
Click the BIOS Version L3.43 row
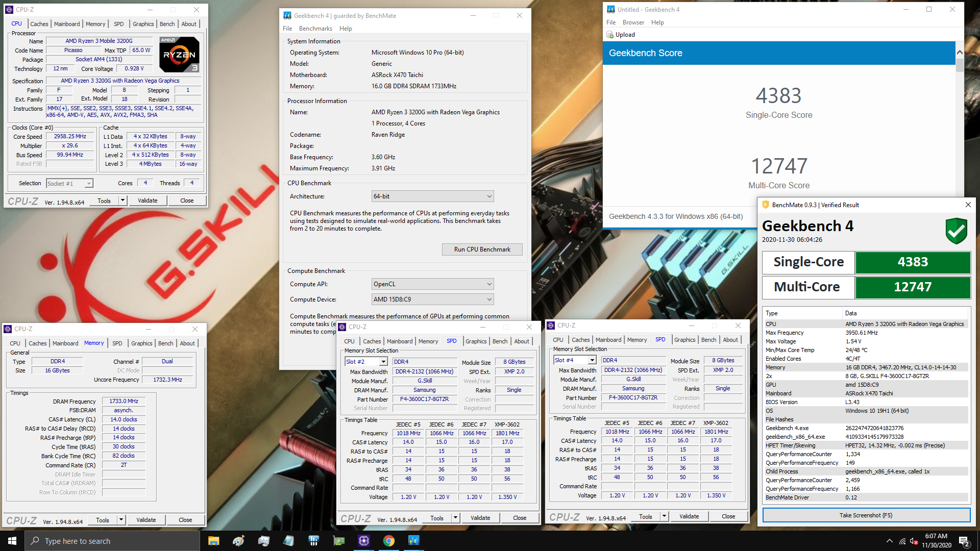(866, 403)
